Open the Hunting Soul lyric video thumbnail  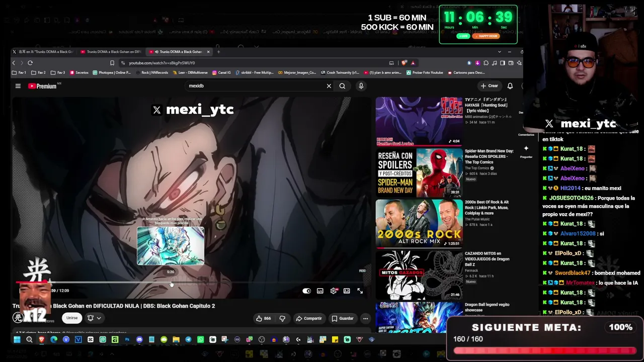tap(419, 121)
